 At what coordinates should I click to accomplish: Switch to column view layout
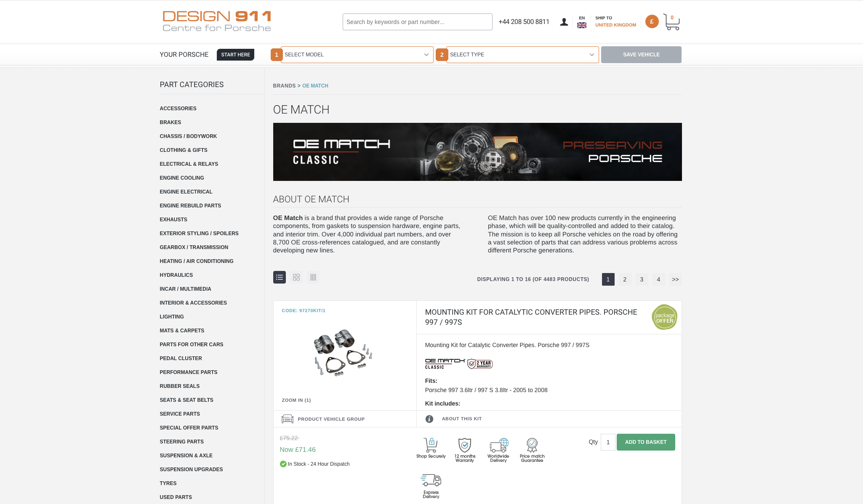(313, 277)
